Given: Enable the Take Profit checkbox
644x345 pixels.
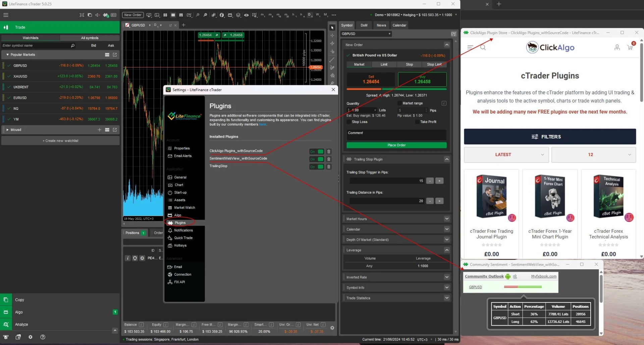Looking at the screenshot, I should [x=417, y=122].
